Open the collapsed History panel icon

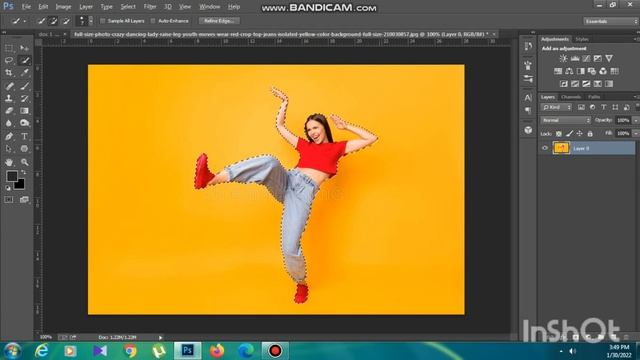click(528, 46)
